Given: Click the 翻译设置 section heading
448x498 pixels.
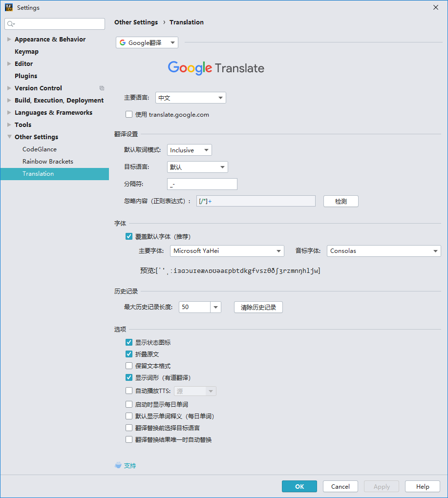Looking at the screenshot, I should coord(126,134).
